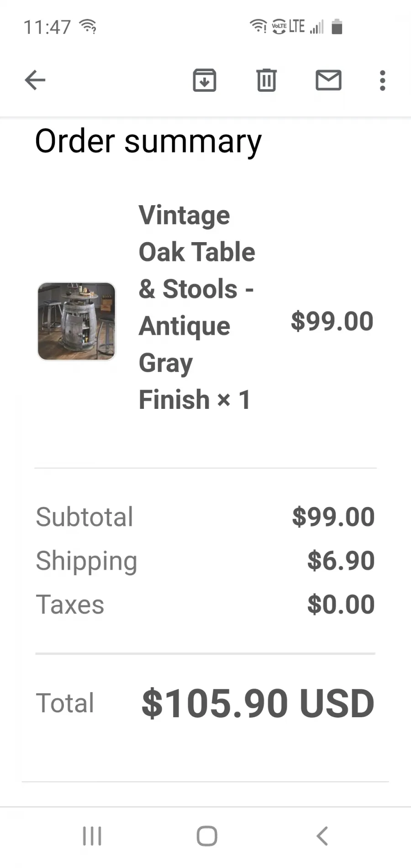Tap the Taxes $0.00 value

[341, 604]
